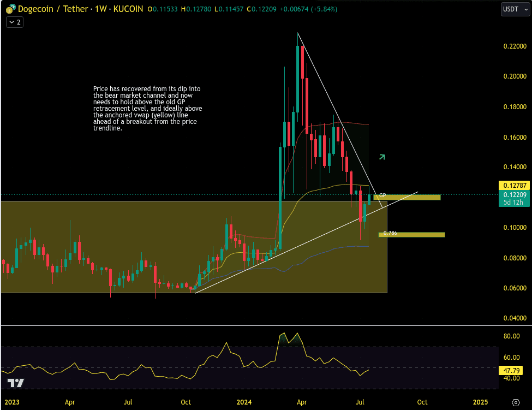Select the GP label on yellow zone
This screenshot has height=410, width=532.
382,195
